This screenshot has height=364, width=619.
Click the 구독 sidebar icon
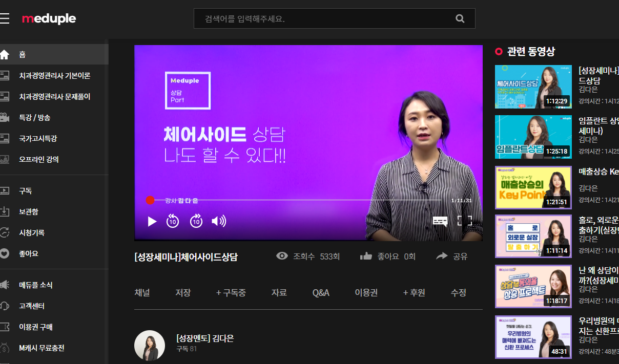tap(5, 190)
